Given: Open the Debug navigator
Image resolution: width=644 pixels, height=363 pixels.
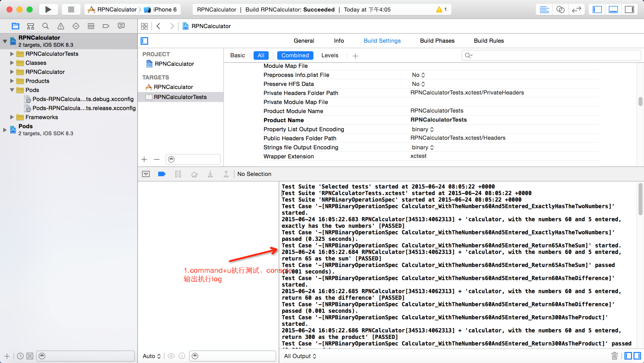Looking at the screenshot, I should 91,26.
